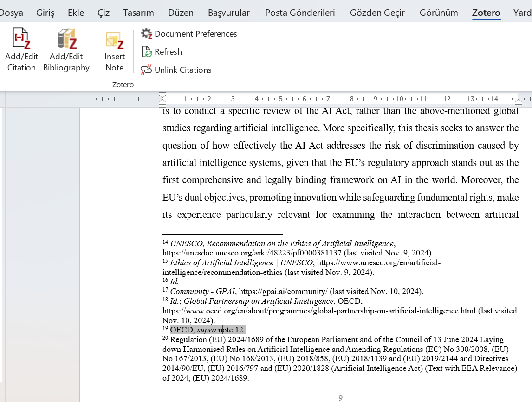Screen dimensions: 532x402
Task: Click footnote 16 'Id.' text
Action: (175, 281)
